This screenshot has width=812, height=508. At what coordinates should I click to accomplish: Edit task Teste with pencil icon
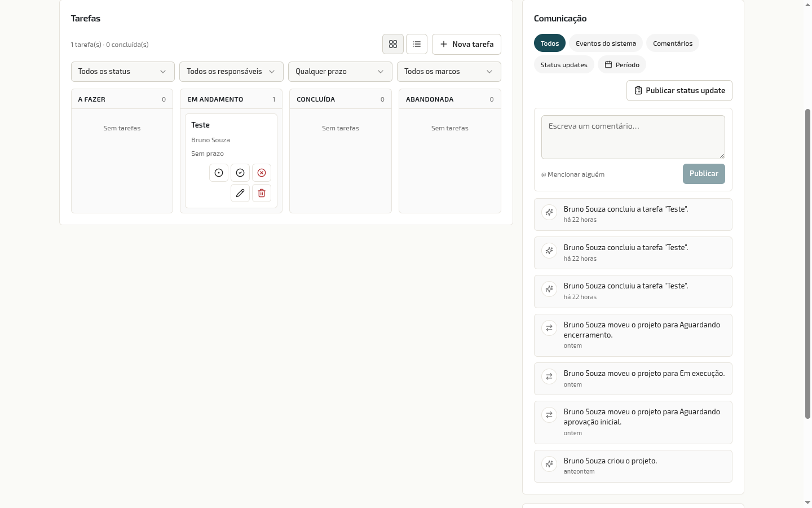(x=240, y=193)
